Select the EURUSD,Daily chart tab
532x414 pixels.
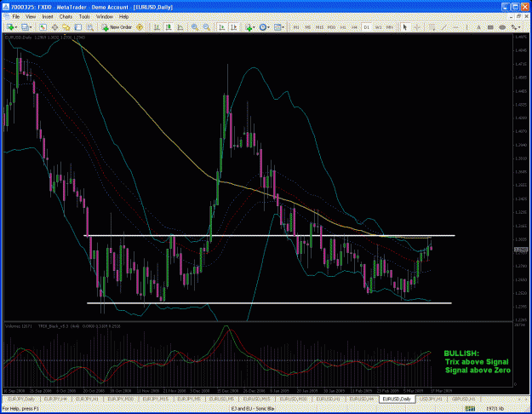point(397,399)
